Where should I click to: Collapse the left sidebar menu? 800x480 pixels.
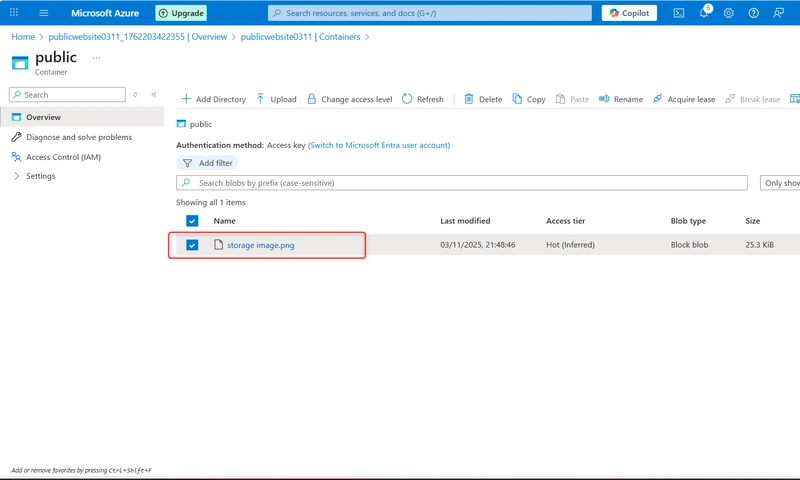click(x=154, y=94)
